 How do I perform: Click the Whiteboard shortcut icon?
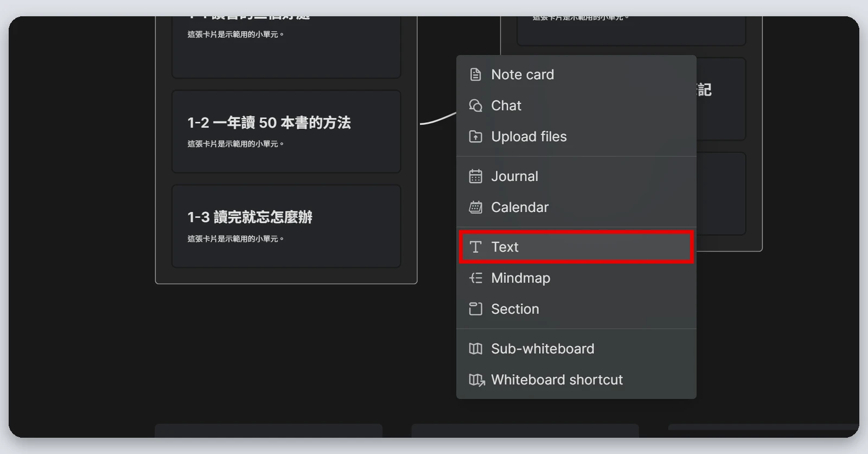[476, 380]
